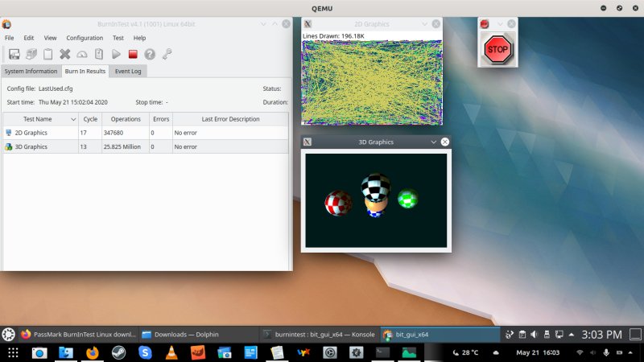Click the clipboard icon in KDE tray
The width and height of the screenshot is (644, 362).
(x=522, y=335)
